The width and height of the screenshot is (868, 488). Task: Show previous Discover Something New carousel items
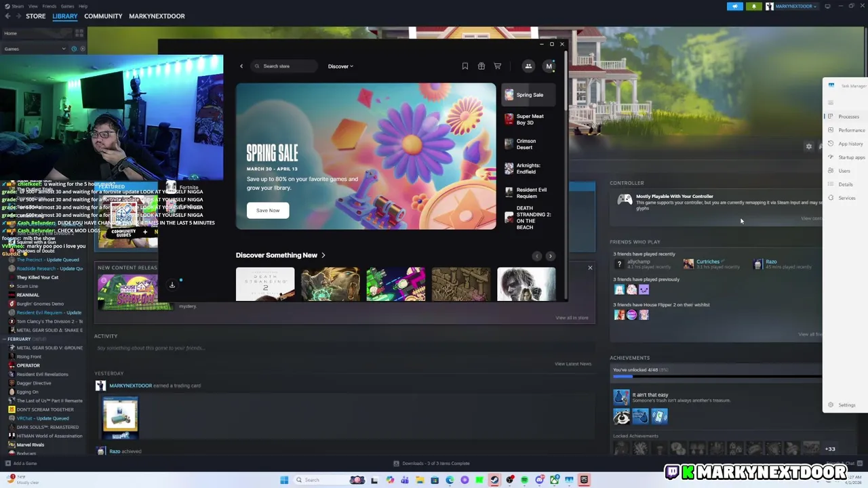pos(537,256)
